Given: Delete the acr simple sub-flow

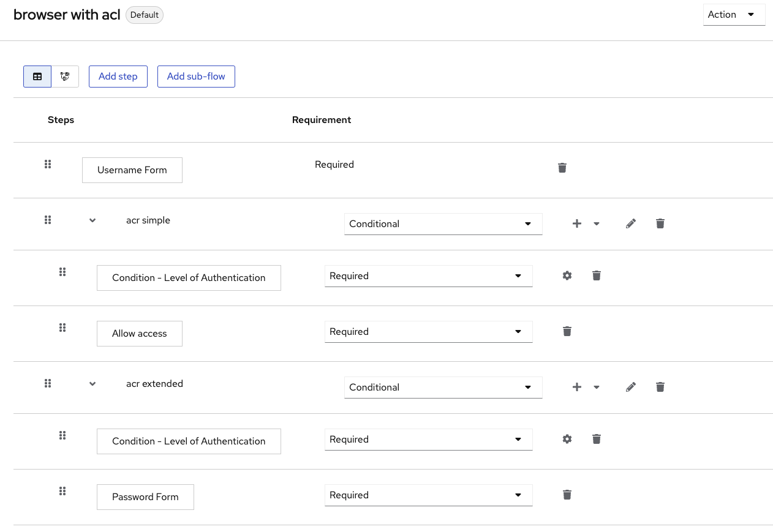Looking at the screenshot, I should click(660, 224).
